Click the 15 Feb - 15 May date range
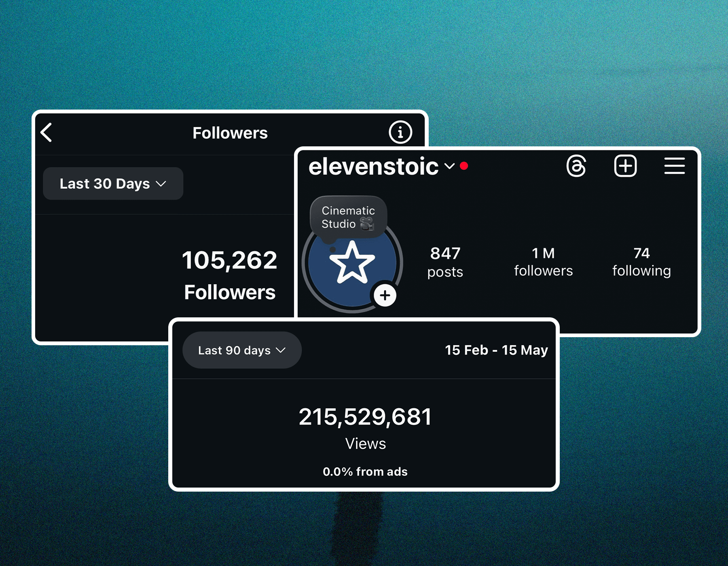This screenshot has height=566, width=728. coord(496,350)
